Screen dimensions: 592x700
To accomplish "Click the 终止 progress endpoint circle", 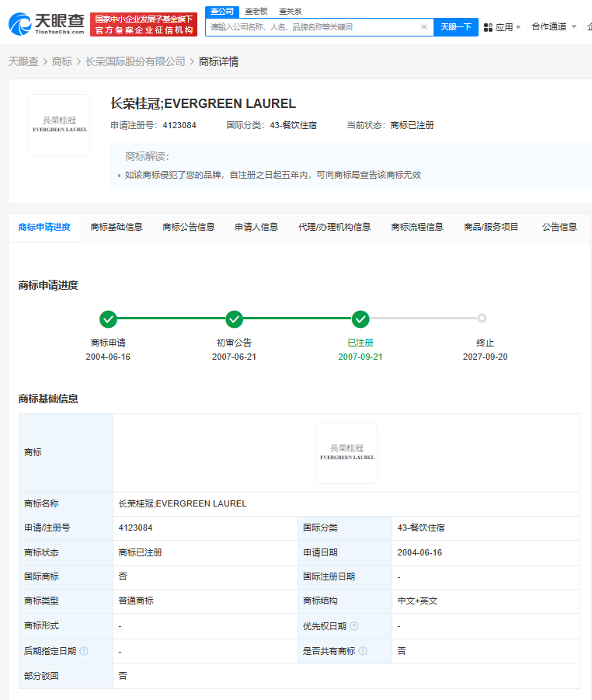I will point(482,319).
